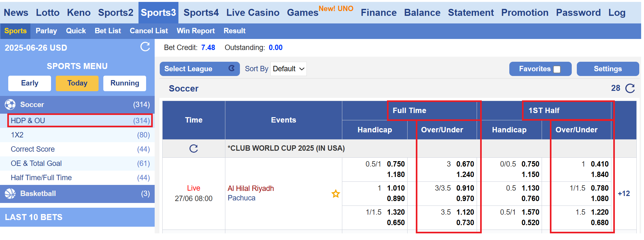Open the Lotto tab
Image resolution: width=644 pixels, height=240 pixels.
48,13
